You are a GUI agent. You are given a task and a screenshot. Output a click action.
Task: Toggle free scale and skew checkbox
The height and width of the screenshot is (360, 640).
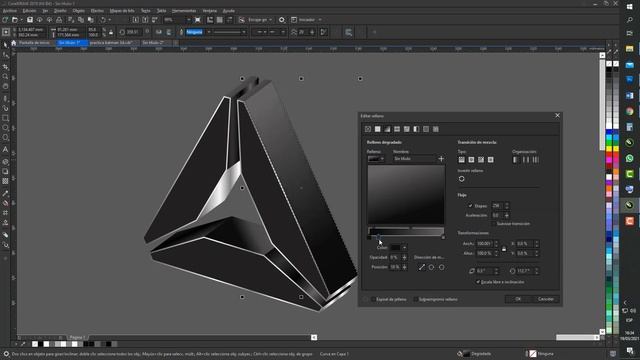[x=478, y=282]
